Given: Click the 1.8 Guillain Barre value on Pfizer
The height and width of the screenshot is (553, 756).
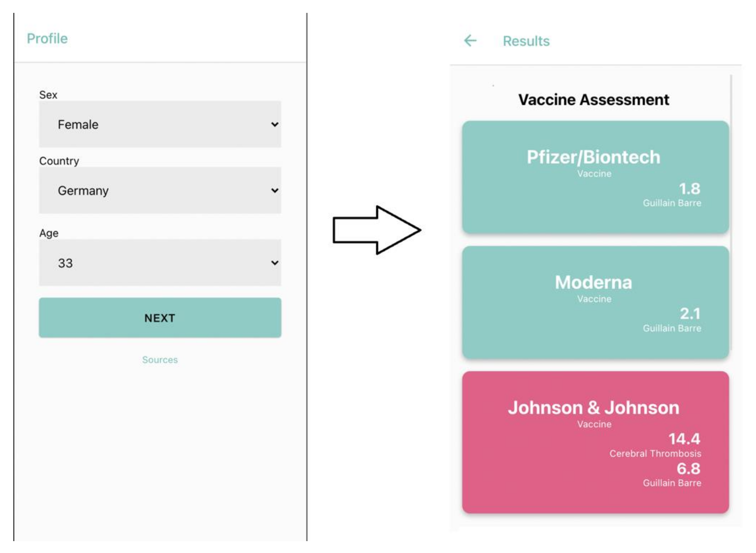Looking at the screenshot, I should point(689,189).
